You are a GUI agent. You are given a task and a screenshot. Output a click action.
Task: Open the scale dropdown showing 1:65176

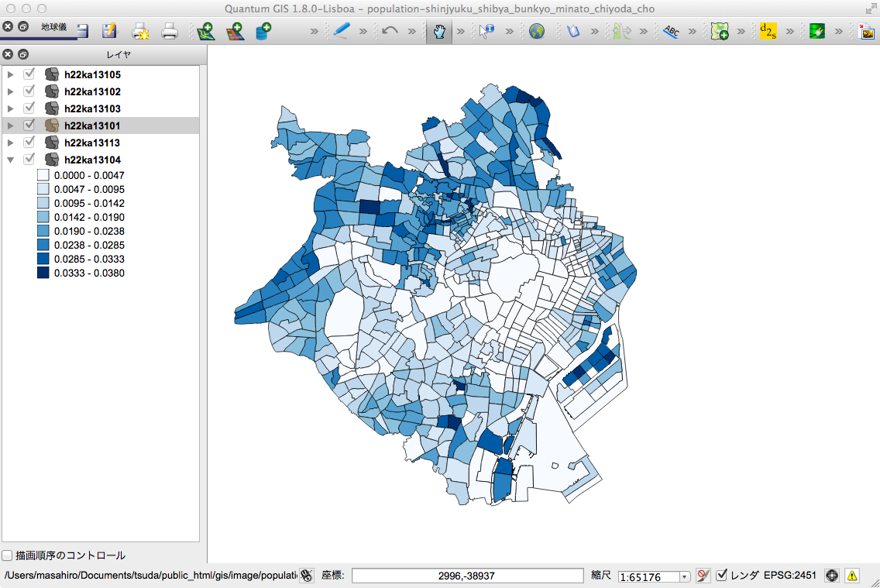point(684,576)
